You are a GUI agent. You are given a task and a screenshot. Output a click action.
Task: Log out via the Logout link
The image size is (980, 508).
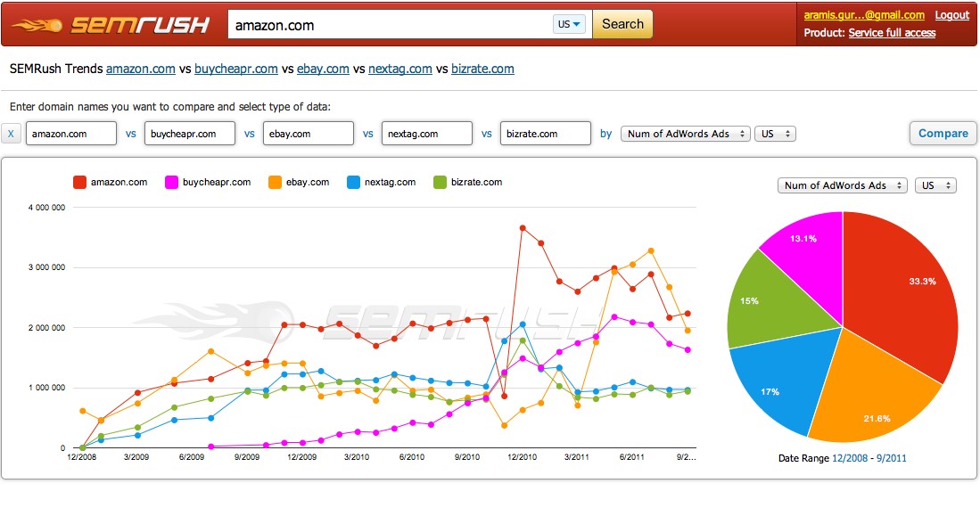click(951, 15)
